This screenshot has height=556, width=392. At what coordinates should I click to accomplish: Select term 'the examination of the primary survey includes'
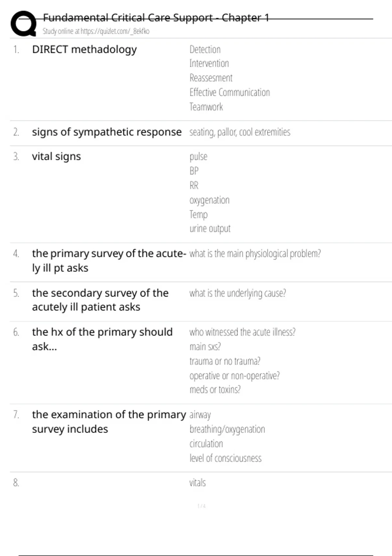[x=108, y=422]
